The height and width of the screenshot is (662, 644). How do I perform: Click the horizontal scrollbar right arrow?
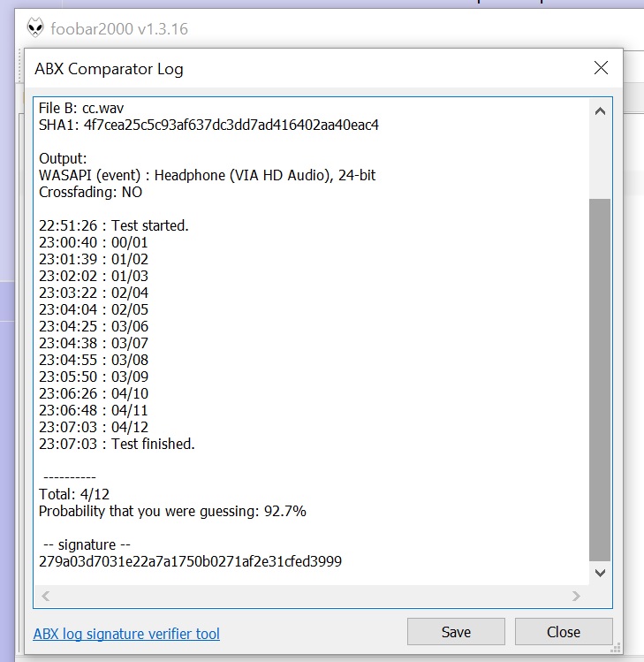tap(576, 596)
